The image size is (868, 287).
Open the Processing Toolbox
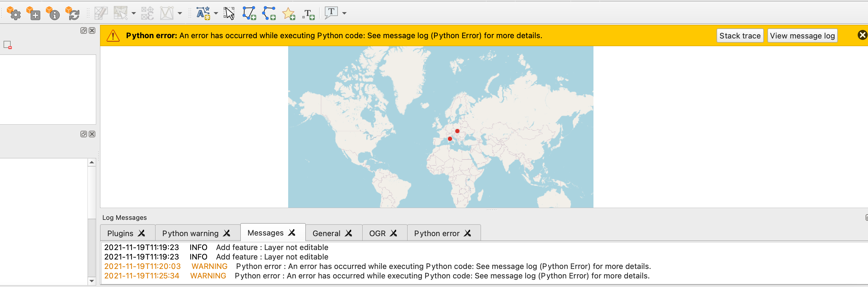click(x=14, y=14)
